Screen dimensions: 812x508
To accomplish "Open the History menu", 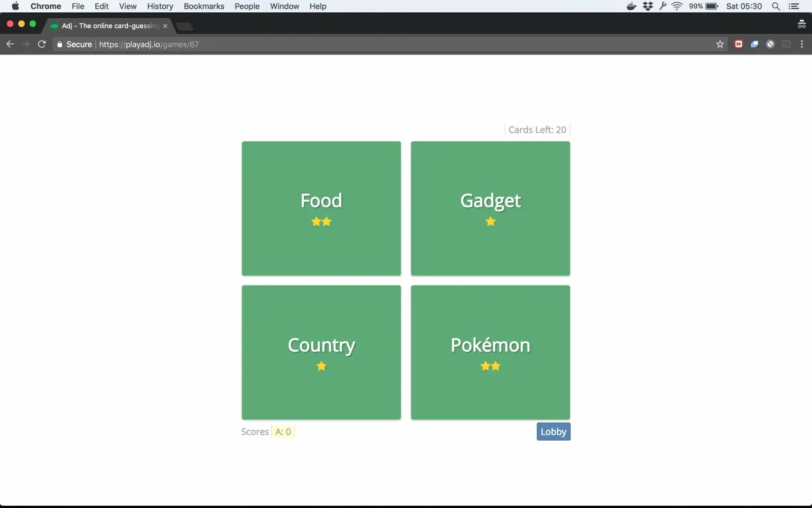I will (160, 6).
